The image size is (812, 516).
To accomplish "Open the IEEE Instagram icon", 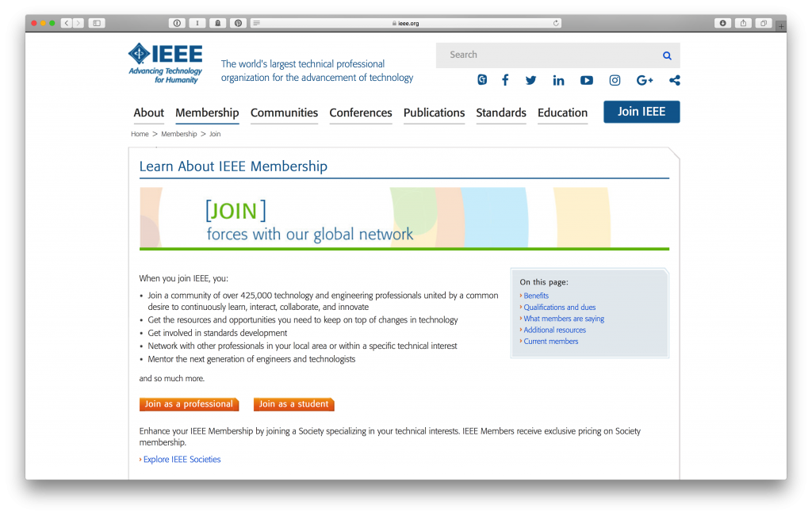I will (x=615, y=80).
